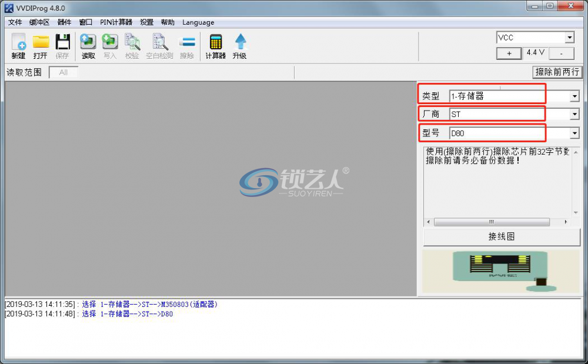Click the notes box scroll up arrow
The height and width of the screenshot is (364, 588).
576,152
